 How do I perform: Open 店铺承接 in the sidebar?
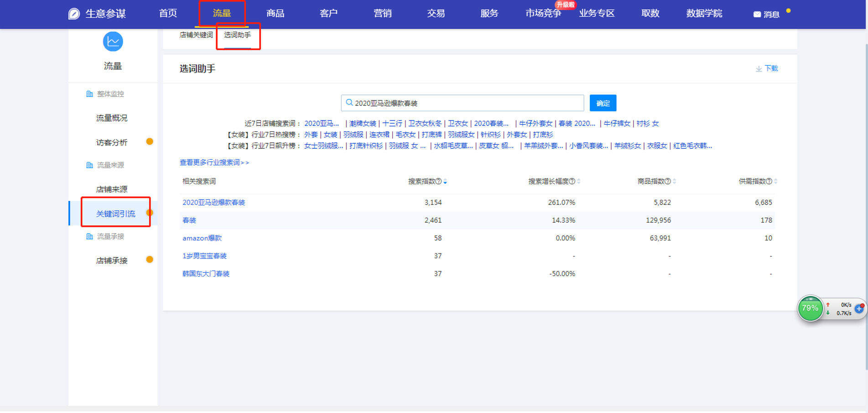point(112,261)
